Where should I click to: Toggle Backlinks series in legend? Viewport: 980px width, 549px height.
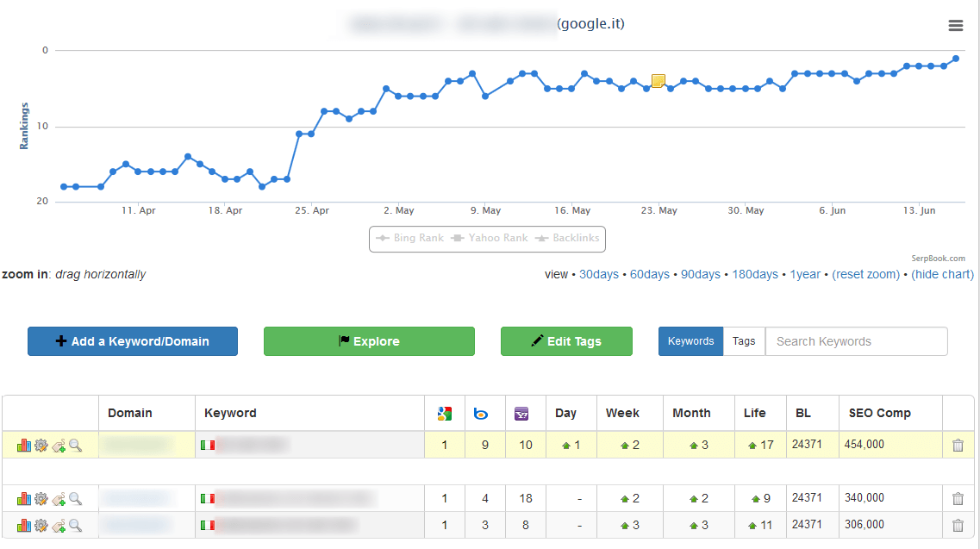click(x=567, y=238)
